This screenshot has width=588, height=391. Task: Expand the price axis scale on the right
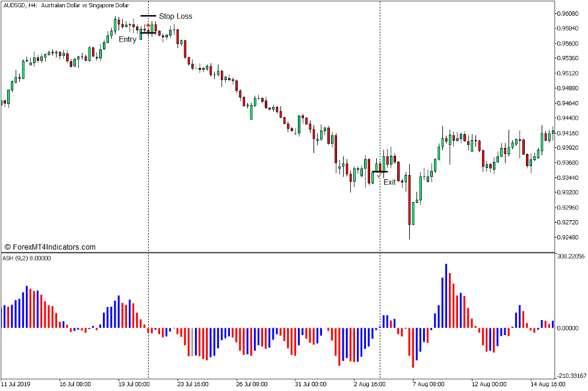tap(569, 120)
